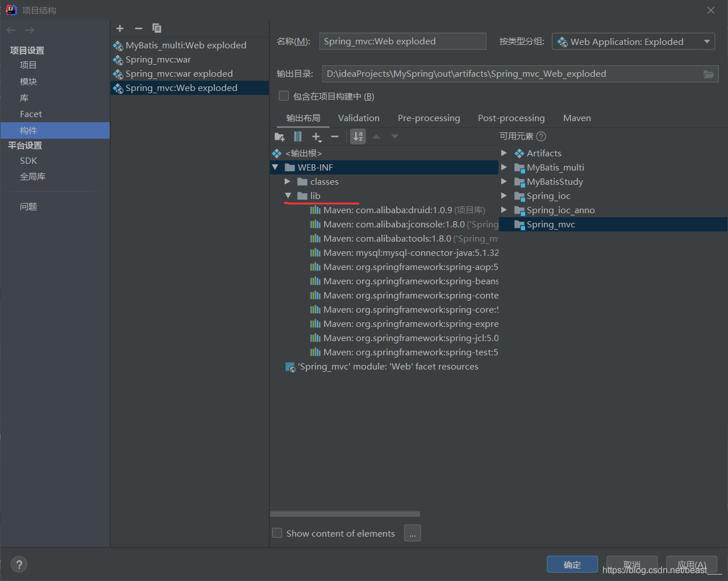Switch to 输出布局 tab

point(303,118)
